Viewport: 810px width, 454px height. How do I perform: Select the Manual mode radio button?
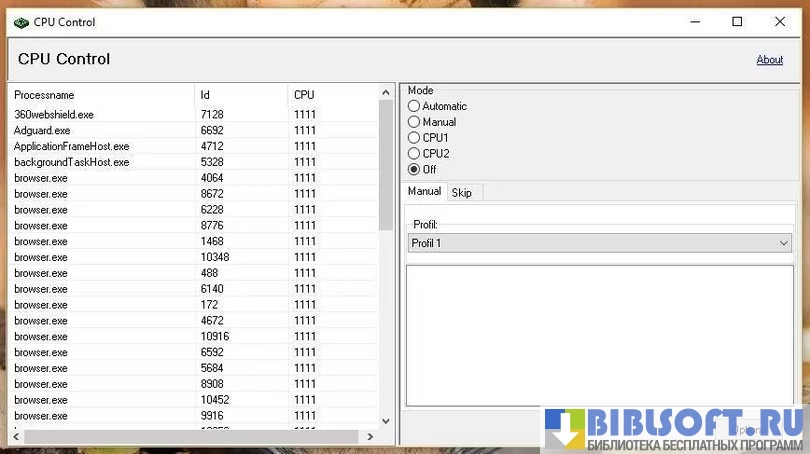coord(414,122)
